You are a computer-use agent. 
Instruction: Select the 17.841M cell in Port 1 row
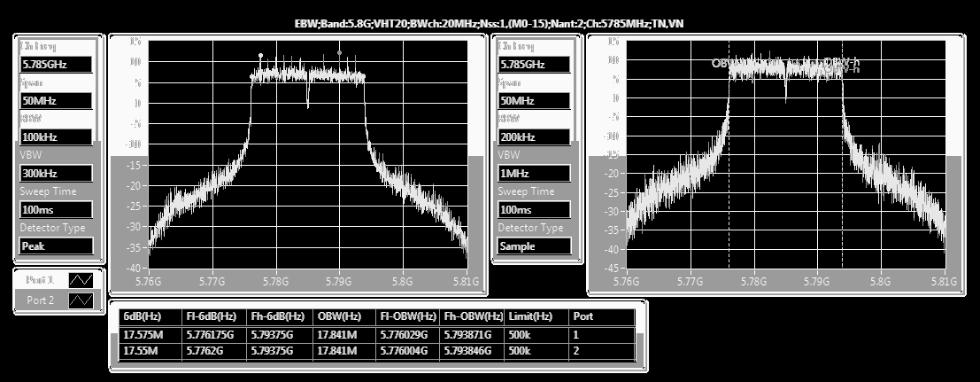(x=344, y=335)
